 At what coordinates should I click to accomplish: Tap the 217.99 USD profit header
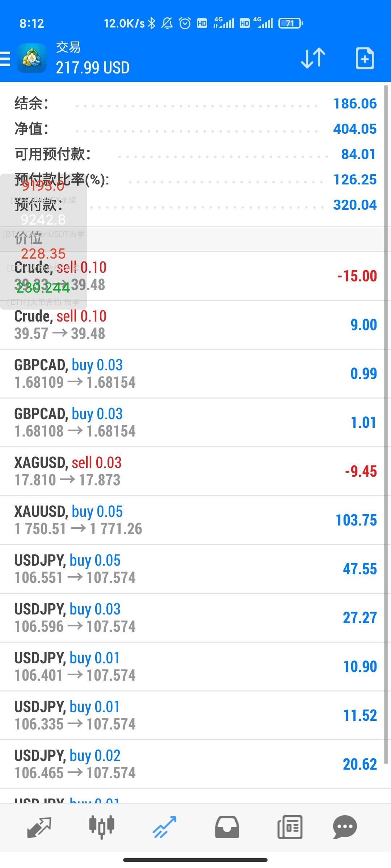tap(93, 68)
